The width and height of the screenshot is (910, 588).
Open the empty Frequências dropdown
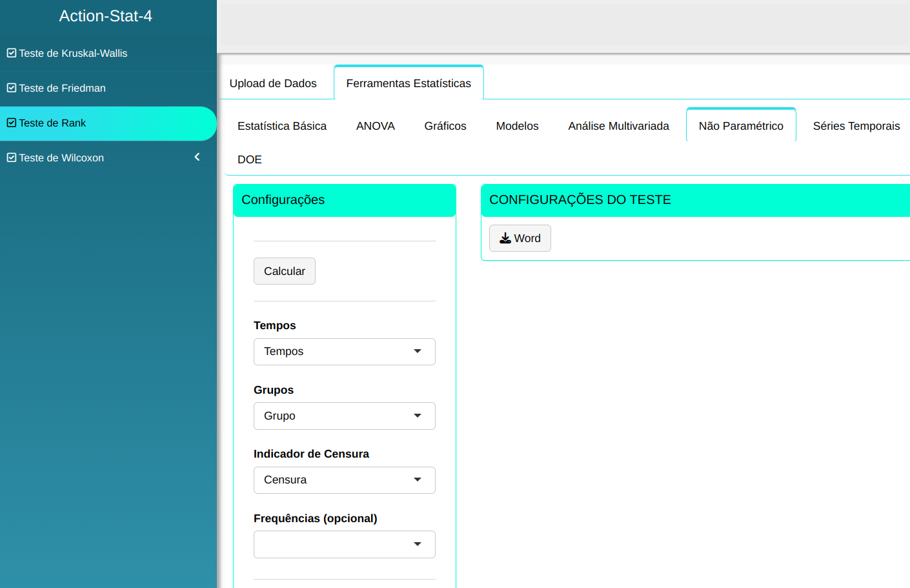(344, 545)
